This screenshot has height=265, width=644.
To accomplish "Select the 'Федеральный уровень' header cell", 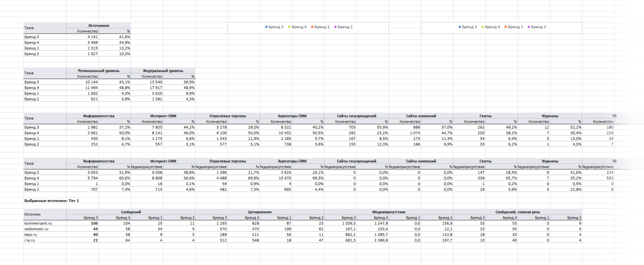I will coord(163,71).
